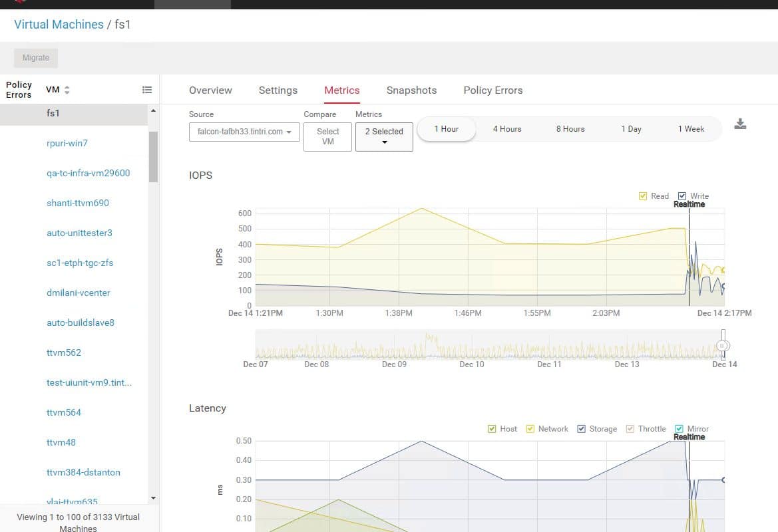
Task: Click the VM list scroll-up arrow
Action: point(153,110)
